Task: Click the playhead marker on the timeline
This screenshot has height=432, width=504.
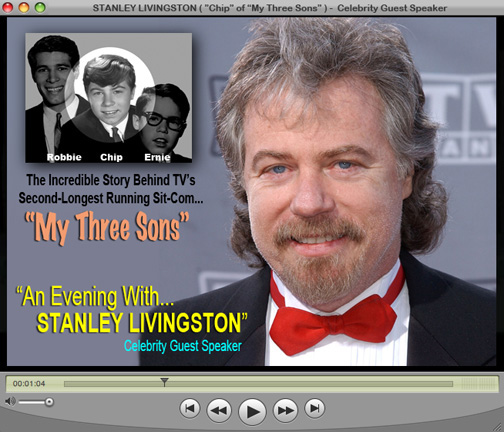Action: [164, 382]
